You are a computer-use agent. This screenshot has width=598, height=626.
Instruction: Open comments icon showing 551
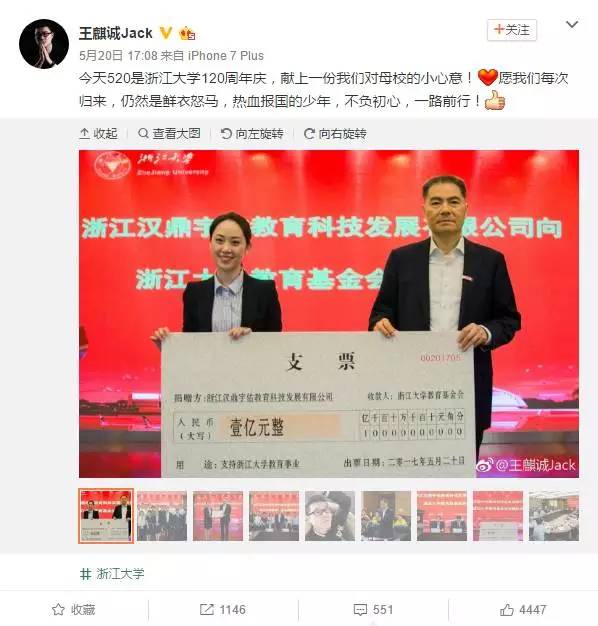(374, 610)
